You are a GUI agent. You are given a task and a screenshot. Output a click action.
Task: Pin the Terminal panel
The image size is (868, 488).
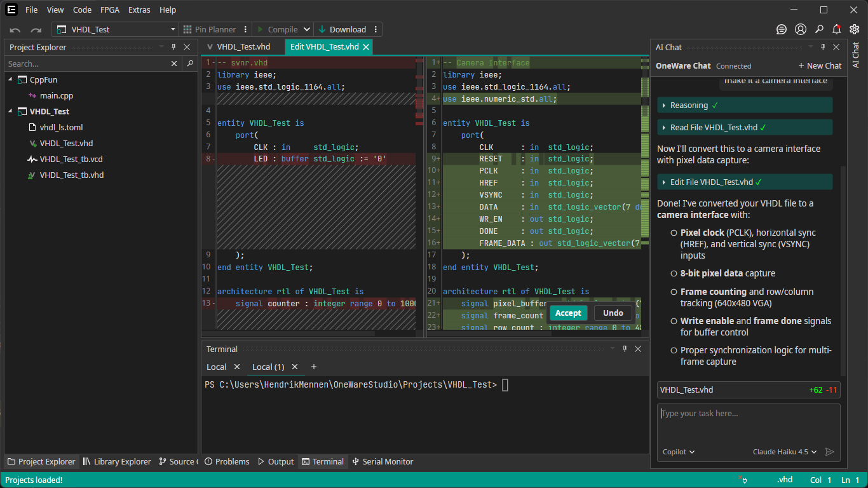(x=625, y=349)
